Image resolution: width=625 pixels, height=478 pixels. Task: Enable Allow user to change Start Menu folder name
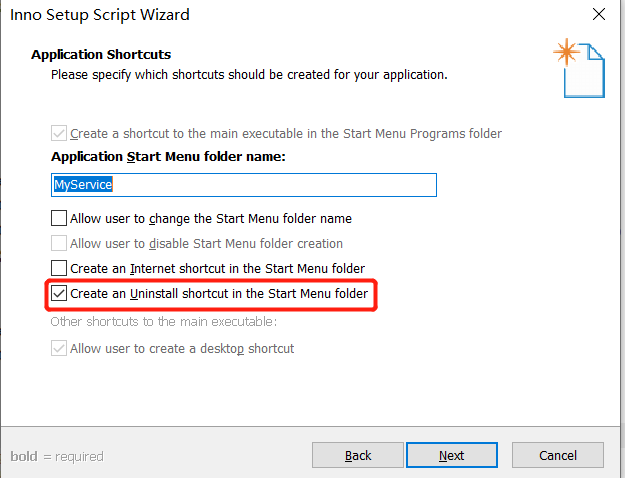[x=59, y=218]
